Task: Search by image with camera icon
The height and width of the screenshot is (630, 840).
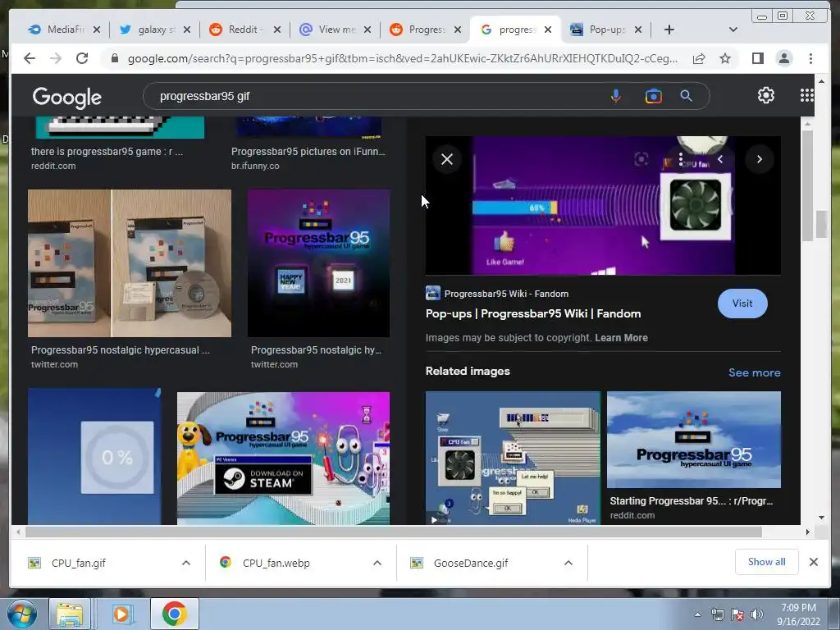Action: click(653, 96)
